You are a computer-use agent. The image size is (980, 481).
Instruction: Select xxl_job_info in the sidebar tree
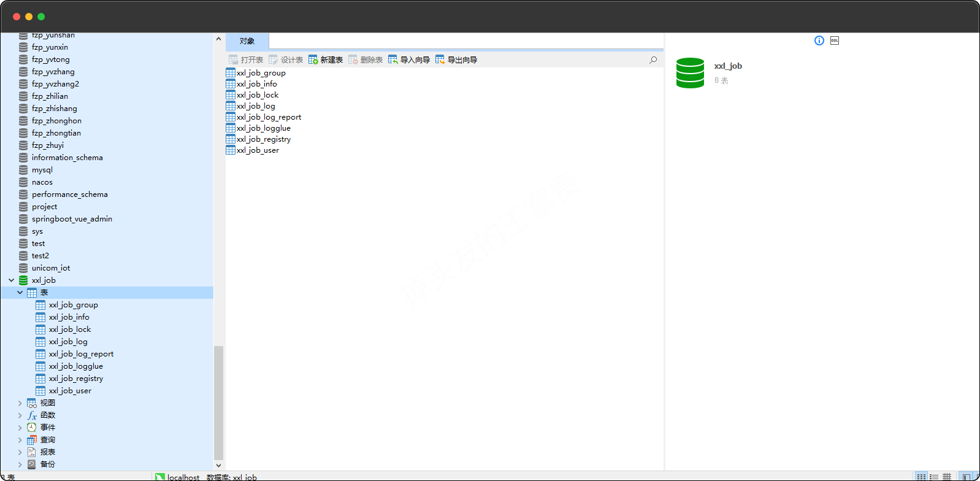69,317
